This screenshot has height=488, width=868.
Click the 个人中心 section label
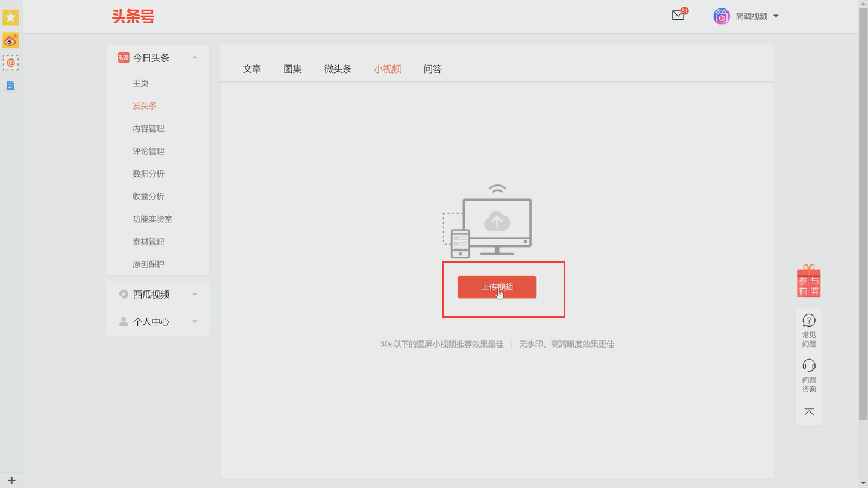151,322
